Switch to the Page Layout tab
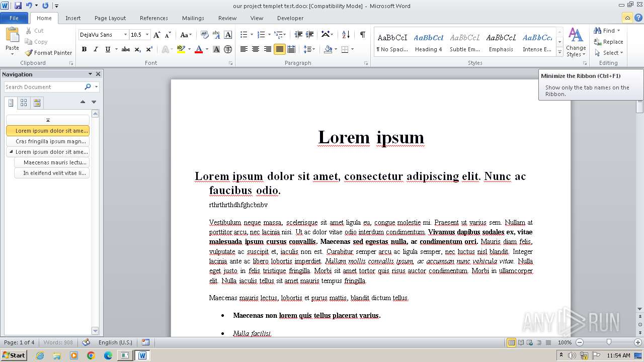The width and height of the screenshot is (644, 362). (110, 18)
